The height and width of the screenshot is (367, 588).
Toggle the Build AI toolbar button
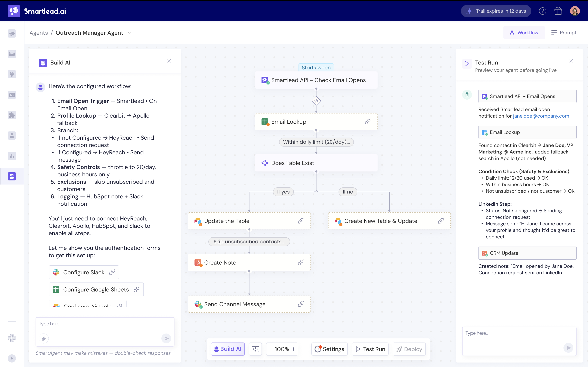pos(228,349)
